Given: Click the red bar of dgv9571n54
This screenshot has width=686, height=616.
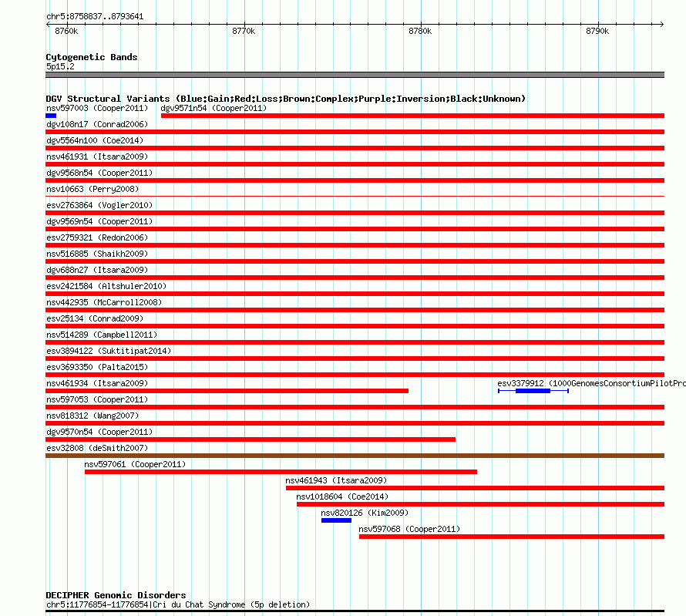Looking at the screenshot, I should pyautogui.click(x=412, y=116).
